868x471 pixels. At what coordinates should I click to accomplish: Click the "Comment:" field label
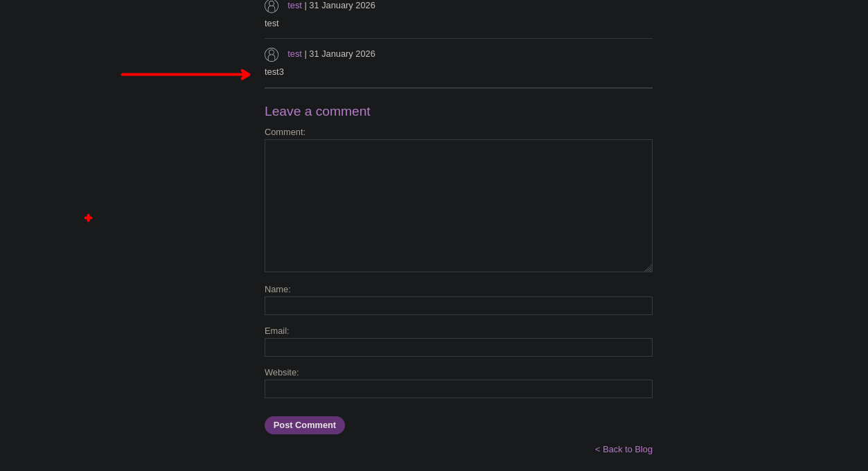click(x=285, y=132)
